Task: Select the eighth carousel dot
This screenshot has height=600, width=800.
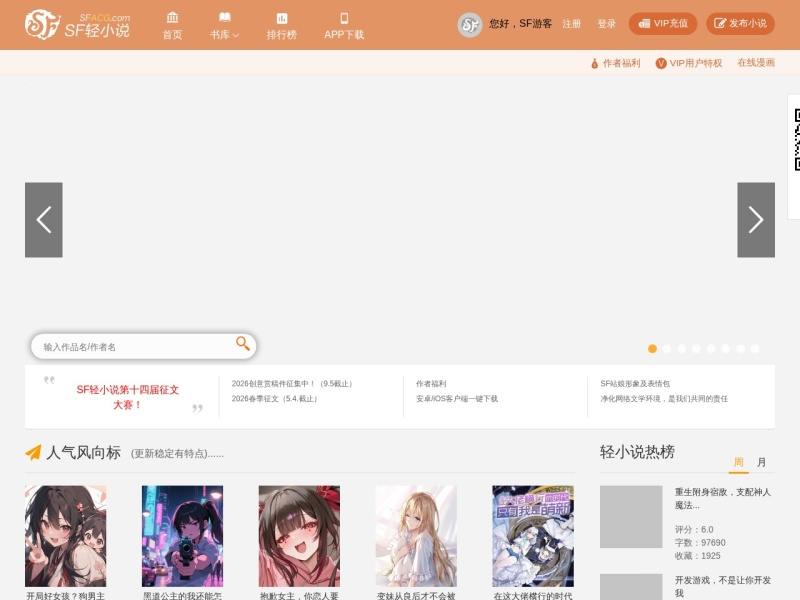Action: pos(755,348)
